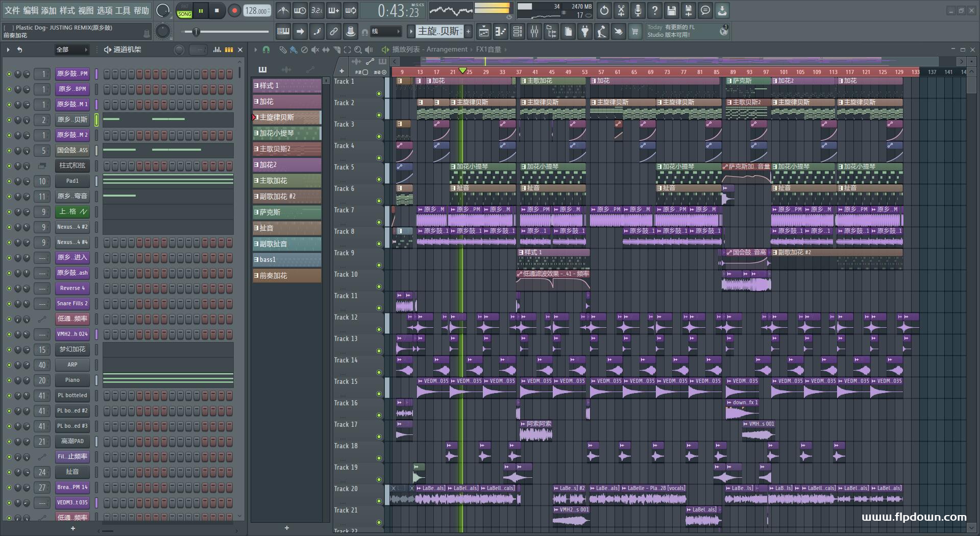Click the auto-scroll arrow icon
980x536 pixels.
tap(300, 32)
